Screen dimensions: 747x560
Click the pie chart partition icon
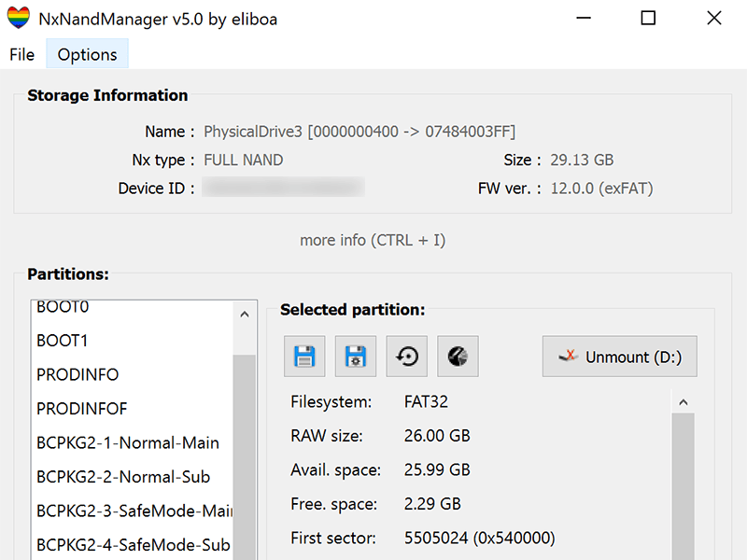(x=458, y=357)
